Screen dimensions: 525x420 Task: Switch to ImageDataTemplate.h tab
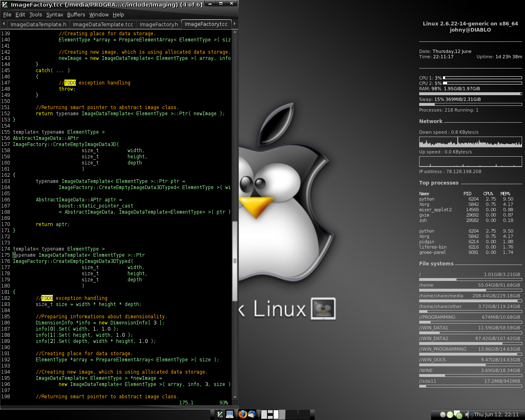coord(38,24)
